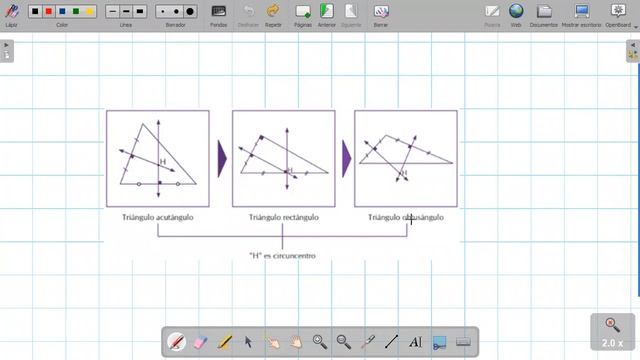Choose the small eraser size
The width and height of the screenshot is (640, 360).
pos(163,11)
